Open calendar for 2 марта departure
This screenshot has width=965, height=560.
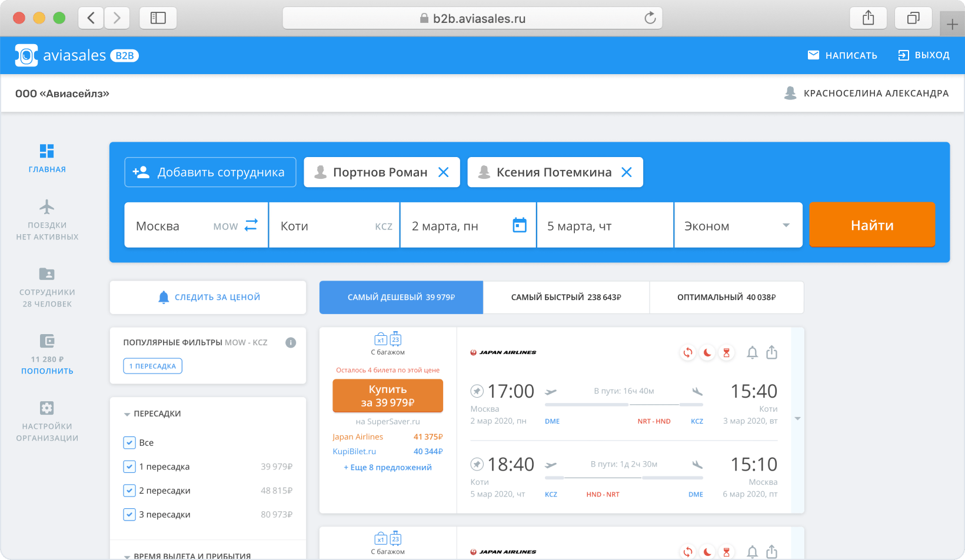click(520, 225)
